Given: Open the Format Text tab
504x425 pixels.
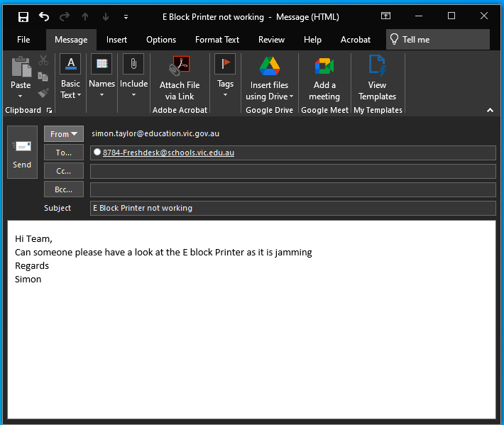Looking at the screenshot, I should pyautogui.click(x=217, y=40).
